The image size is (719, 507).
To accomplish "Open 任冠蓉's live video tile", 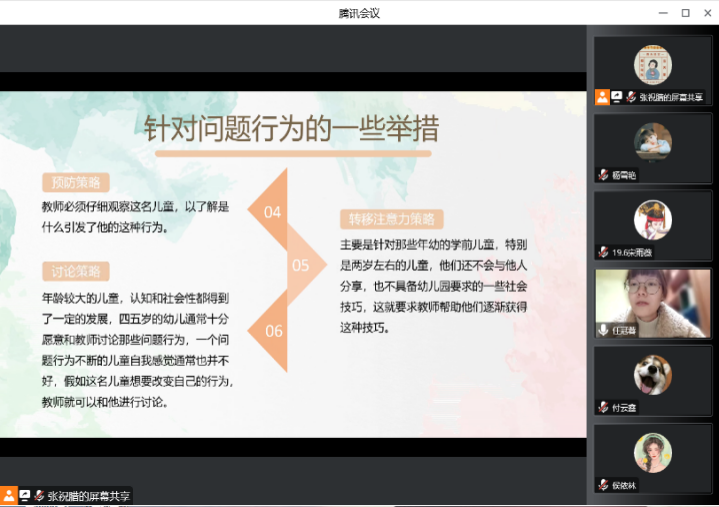I will 653,300.
